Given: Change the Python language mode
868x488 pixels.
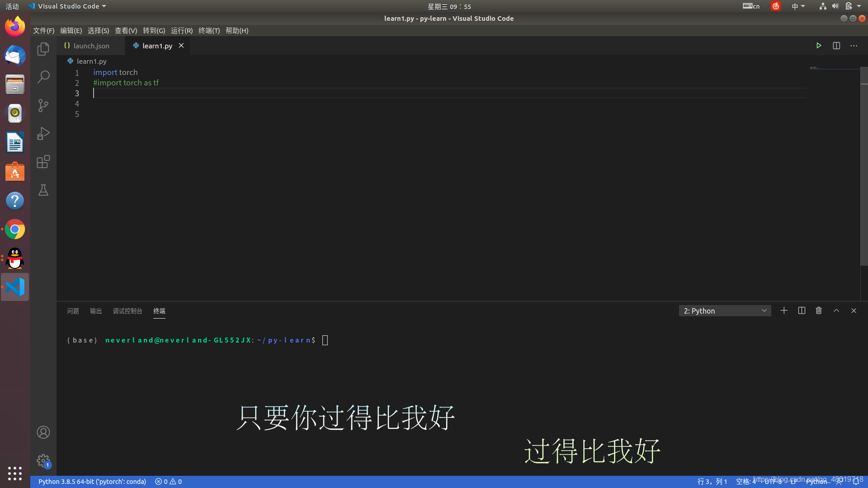Looking at the screenshot, I should (x=816, y=482).
